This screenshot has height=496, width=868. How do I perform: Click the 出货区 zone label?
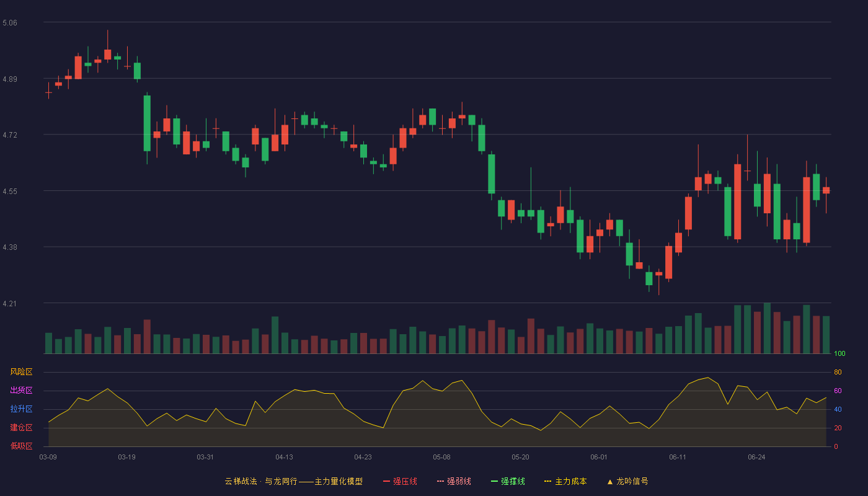[x=21, y=391]
